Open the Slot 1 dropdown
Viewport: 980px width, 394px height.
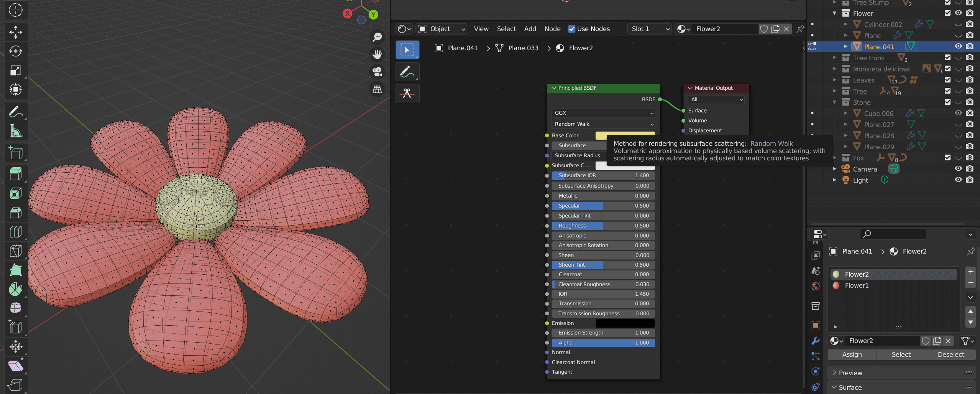coord(650,29)
